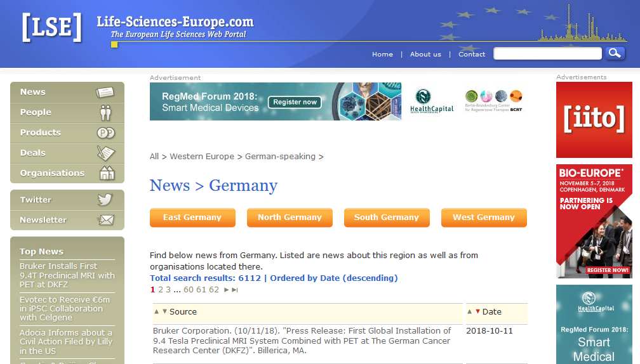Go to results page 2
The image size is (640, 364).
point(161,290)
